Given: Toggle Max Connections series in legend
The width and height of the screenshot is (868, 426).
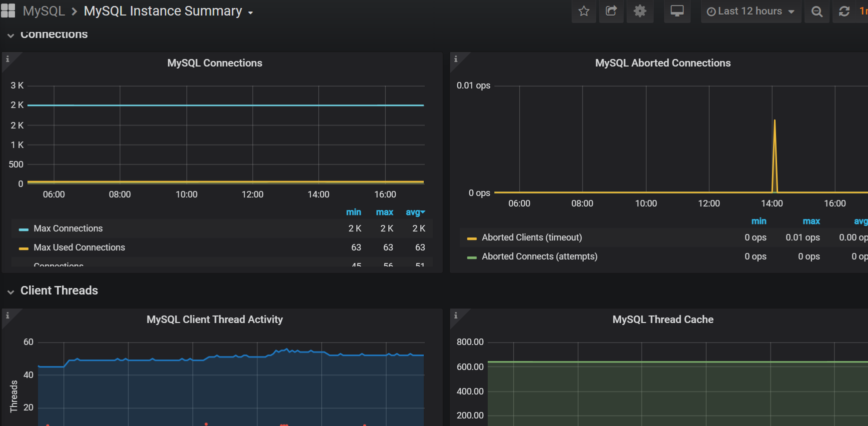Looking at the screenshot, I should [68, 228].
